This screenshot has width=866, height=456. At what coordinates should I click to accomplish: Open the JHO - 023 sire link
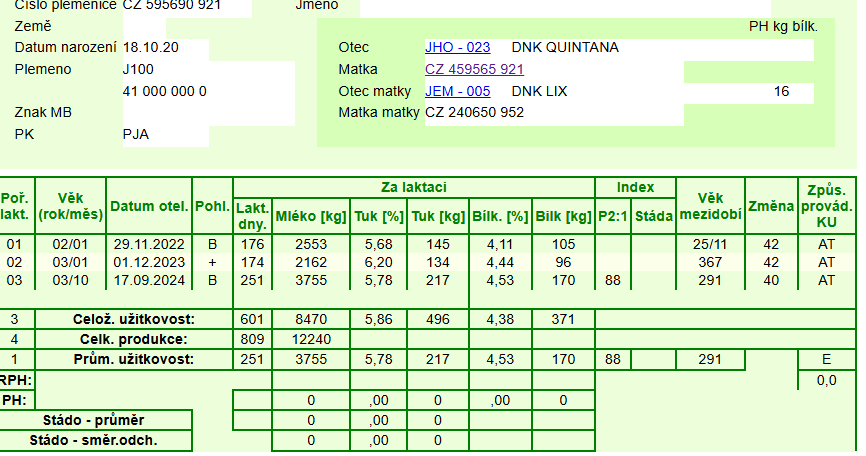point(457,47)
